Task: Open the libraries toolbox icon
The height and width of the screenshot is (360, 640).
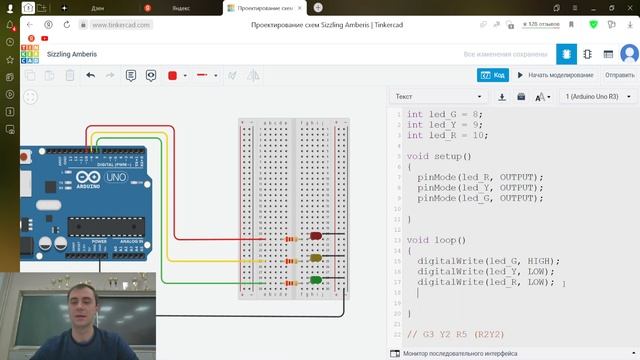Action: (521, 97)
